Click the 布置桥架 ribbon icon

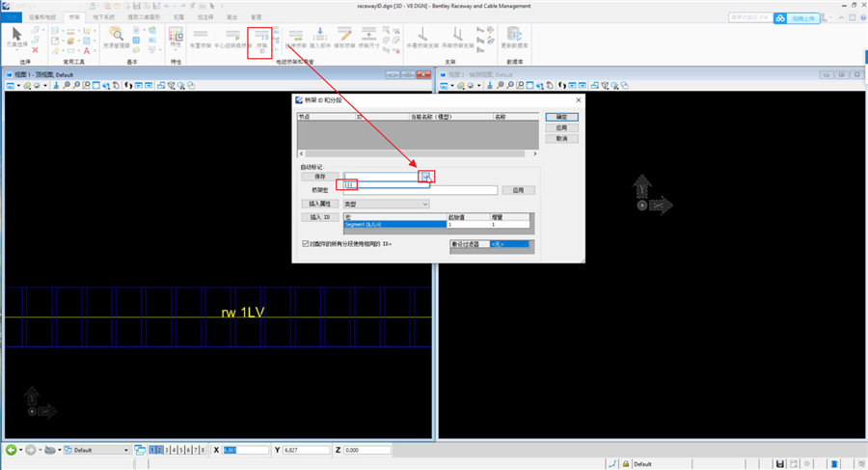coord(201,37)
